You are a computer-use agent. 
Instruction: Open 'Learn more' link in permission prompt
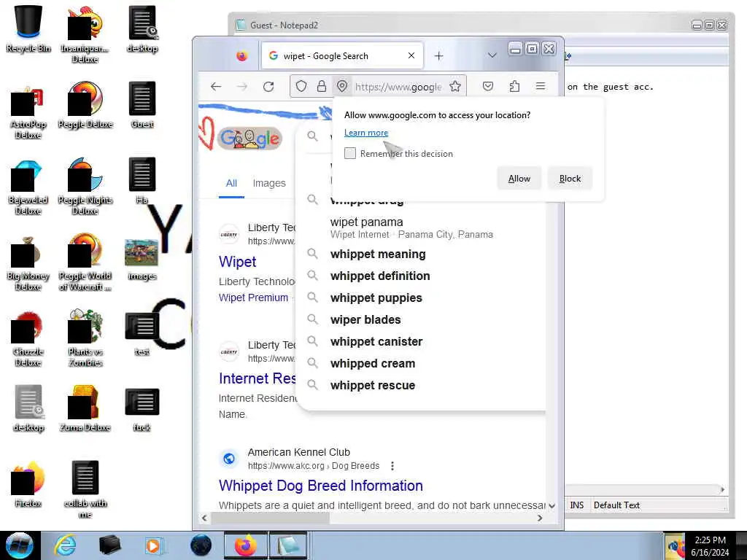point(366,133)
